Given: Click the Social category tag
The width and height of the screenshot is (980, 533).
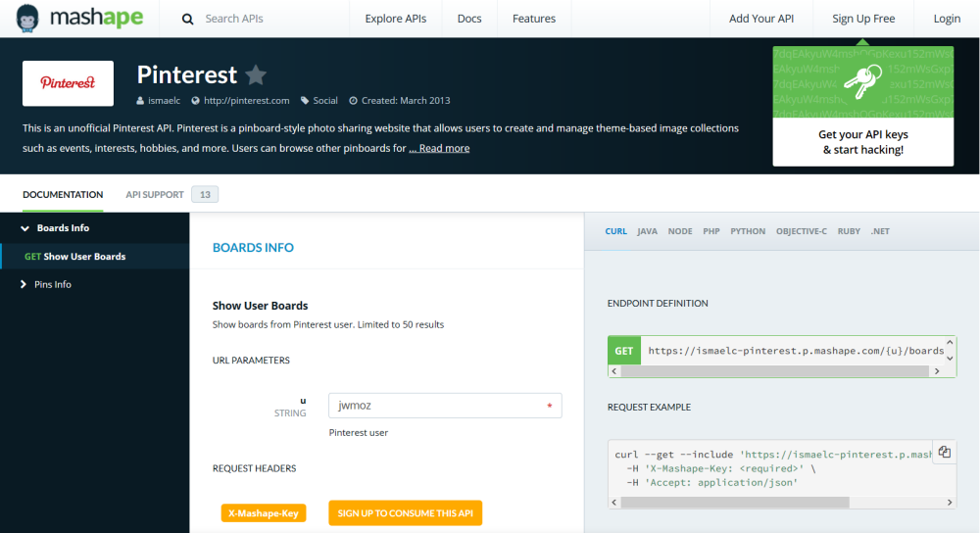Looking at the screenshot, I should click(325, 101).
